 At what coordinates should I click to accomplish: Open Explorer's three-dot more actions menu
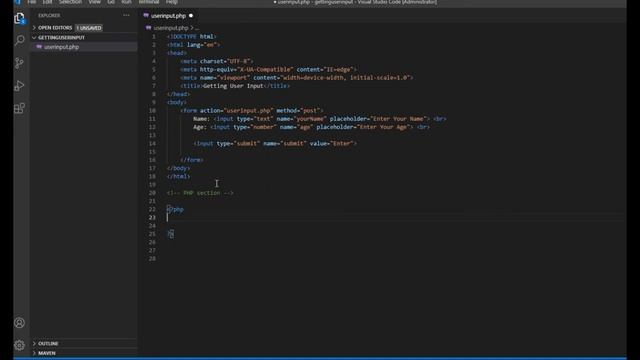tap(127, 16)
